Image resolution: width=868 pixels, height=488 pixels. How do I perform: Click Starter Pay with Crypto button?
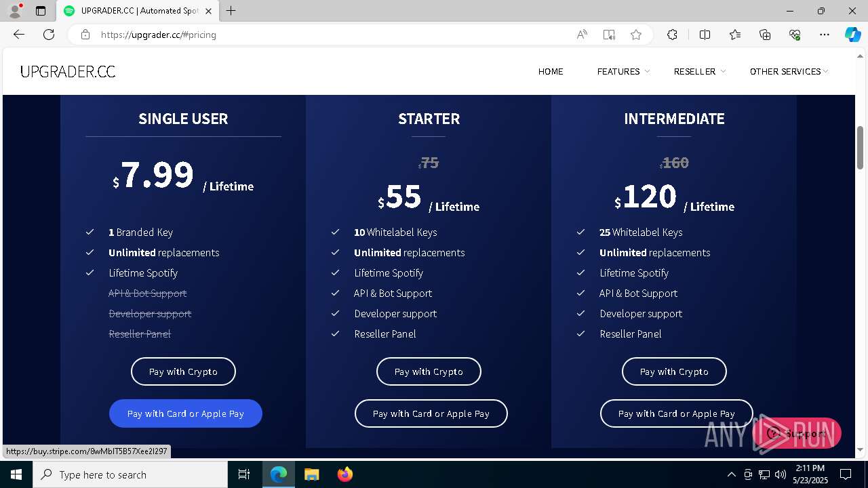(x=429, y=371)
